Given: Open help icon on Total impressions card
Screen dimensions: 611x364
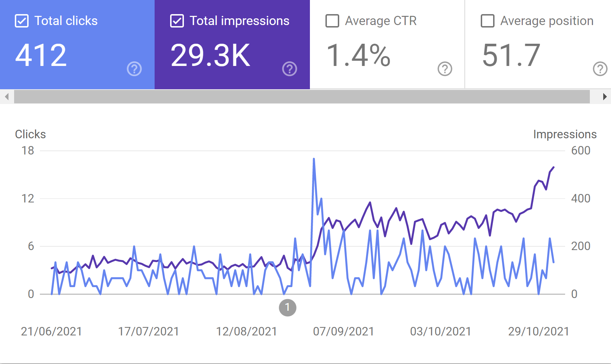Looking at the screenshot, I should click(289, 69).
